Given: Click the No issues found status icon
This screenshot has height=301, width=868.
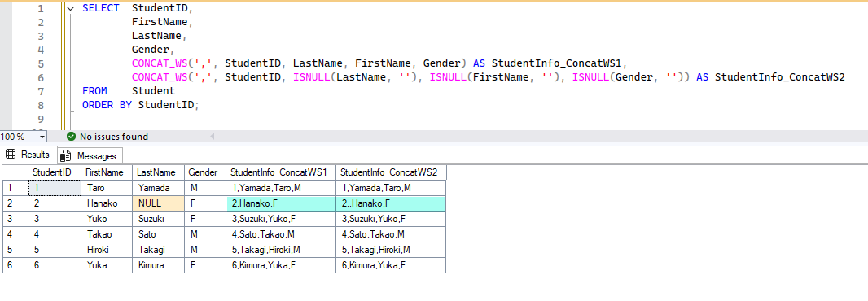Looking at the screenshot, I should pyautogui.click(x=71, y=137).
